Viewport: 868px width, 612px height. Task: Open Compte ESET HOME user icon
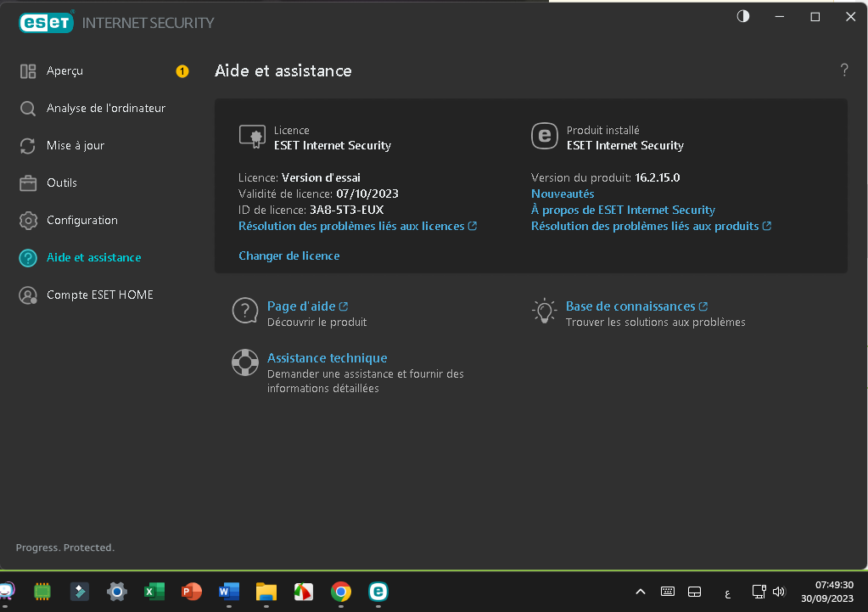click(x=28, y=295)
